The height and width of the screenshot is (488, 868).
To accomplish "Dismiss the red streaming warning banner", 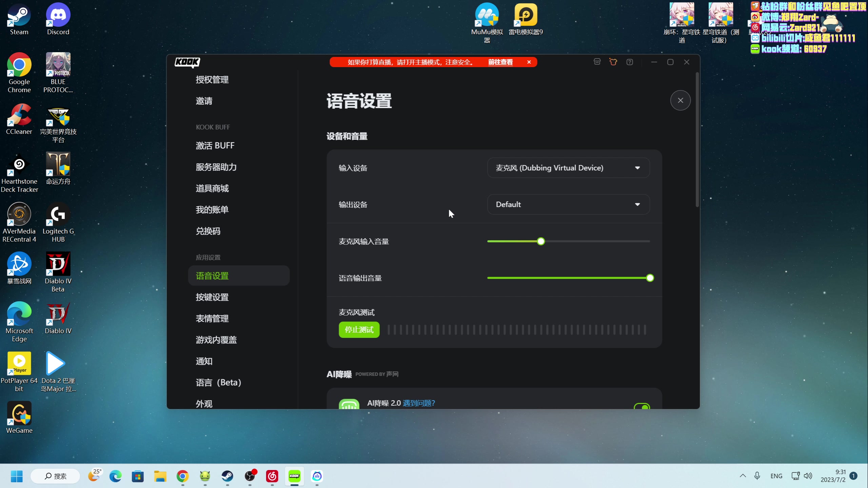I will click(529, 62).
